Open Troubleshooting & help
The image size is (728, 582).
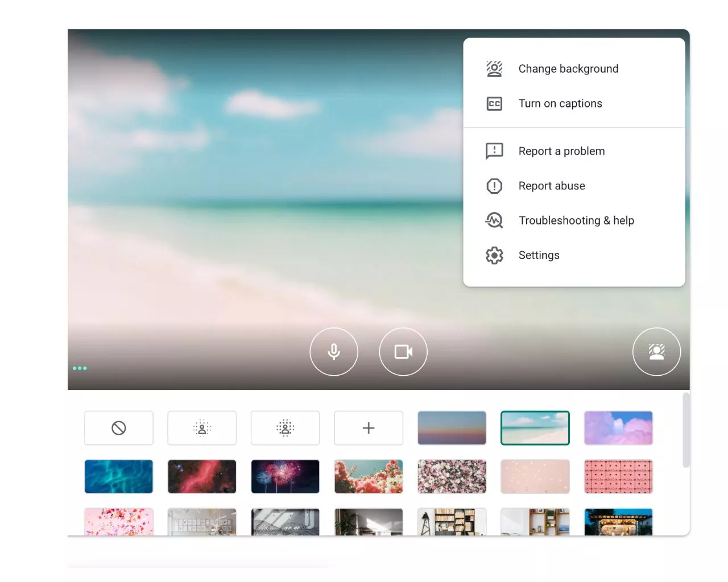576,221
